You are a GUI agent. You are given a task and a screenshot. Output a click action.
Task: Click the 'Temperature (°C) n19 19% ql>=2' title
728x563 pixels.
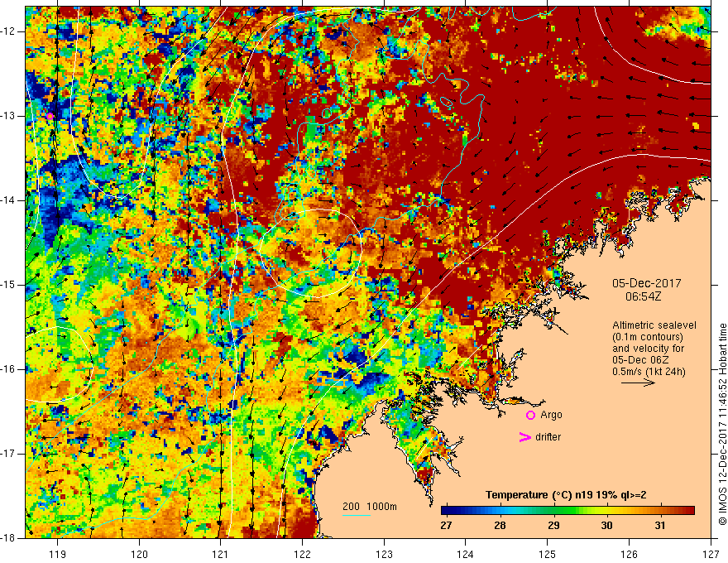(566, 495)
